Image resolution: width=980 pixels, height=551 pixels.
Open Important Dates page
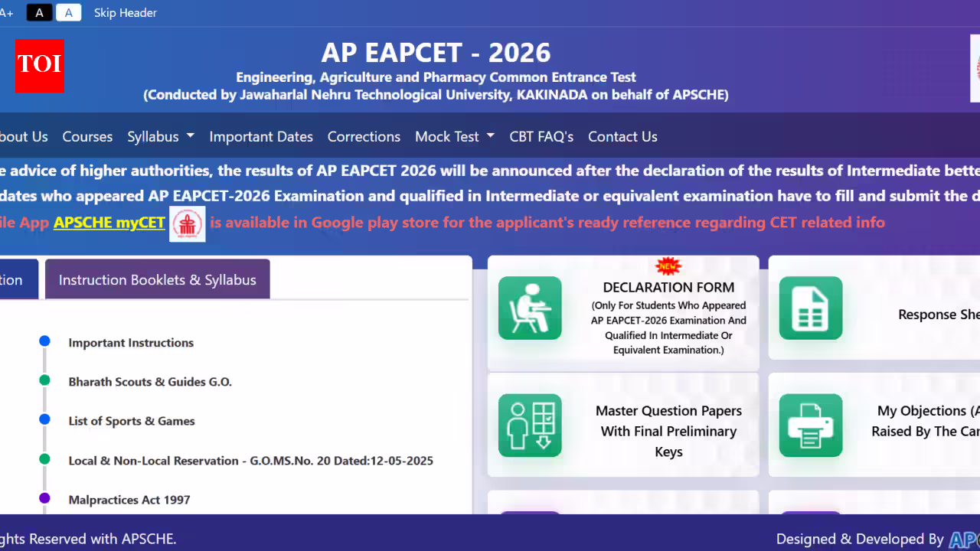click(261, 136)
